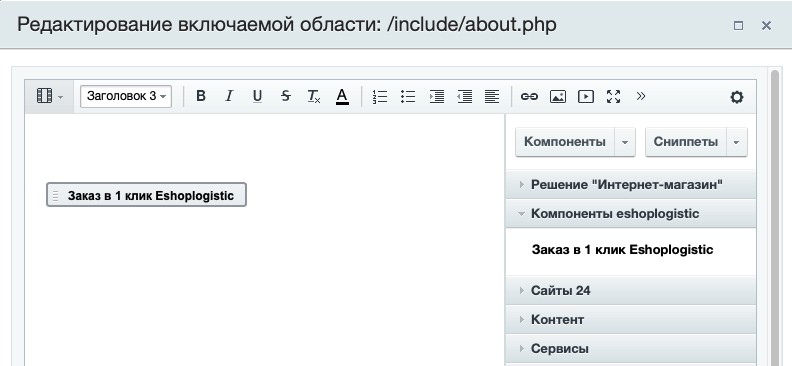The image size is (792, 366).
Task: Open the Сниппеты dropdown arrow
Action: click(x=737, y=142)
